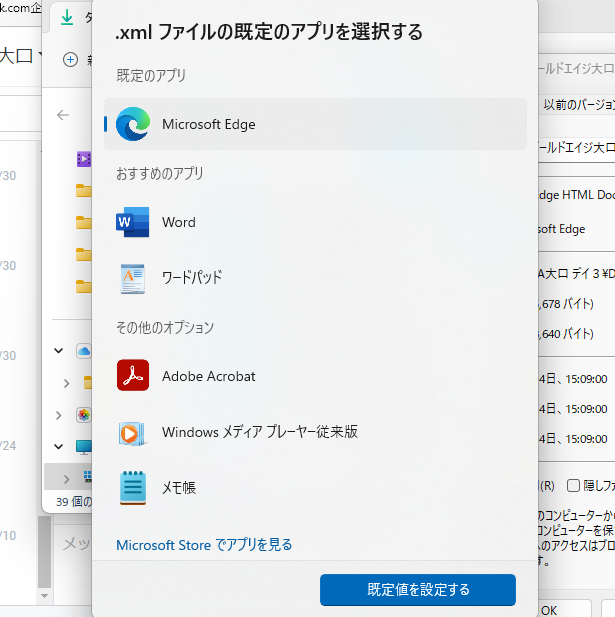Click the back arrow in Explorer
This screenshot has width=615, height=617.
pos(64,115)
